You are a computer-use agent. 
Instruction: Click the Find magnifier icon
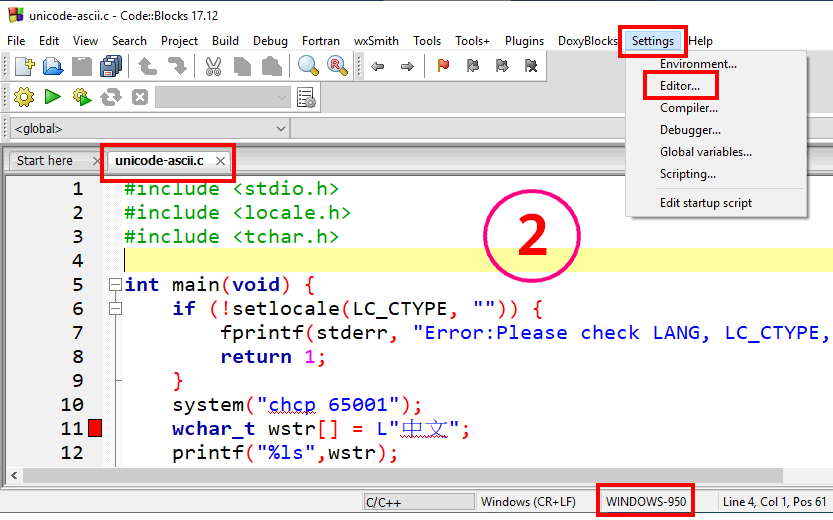308,67
